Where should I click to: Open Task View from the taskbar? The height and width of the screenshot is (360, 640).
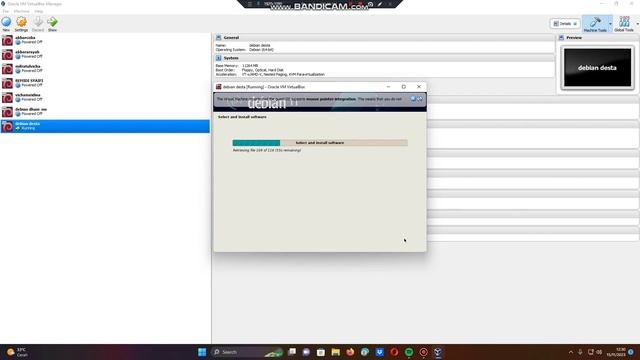[x=292, y=352]
